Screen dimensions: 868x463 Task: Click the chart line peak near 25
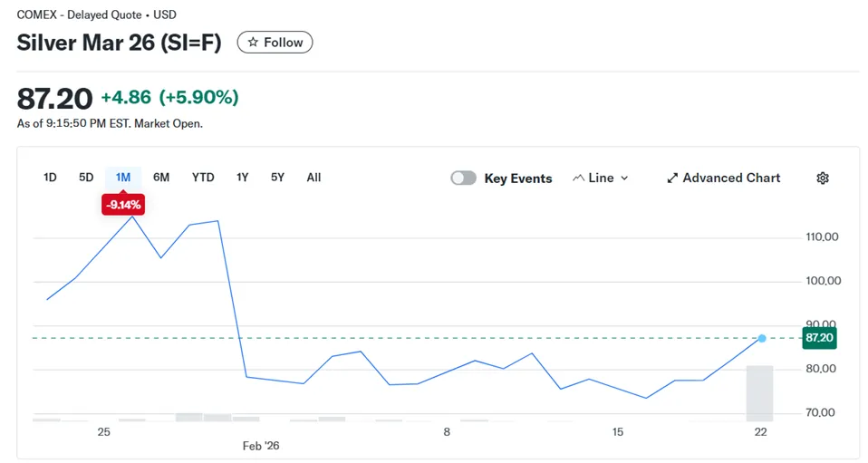point(132,217)
